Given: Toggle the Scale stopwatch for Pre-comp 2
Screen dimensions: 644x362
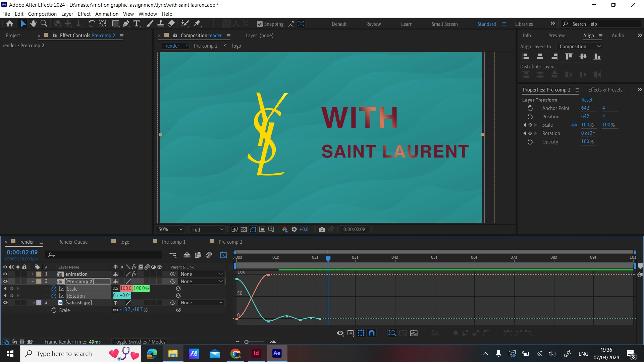Looking at the screenshot, I should (54, 289).
